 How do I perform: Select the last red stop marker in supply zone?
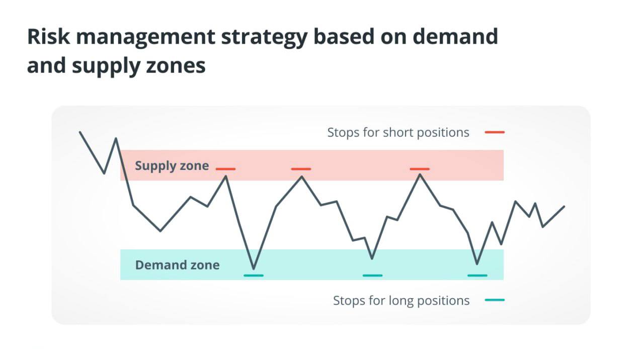tap(420, 169)
